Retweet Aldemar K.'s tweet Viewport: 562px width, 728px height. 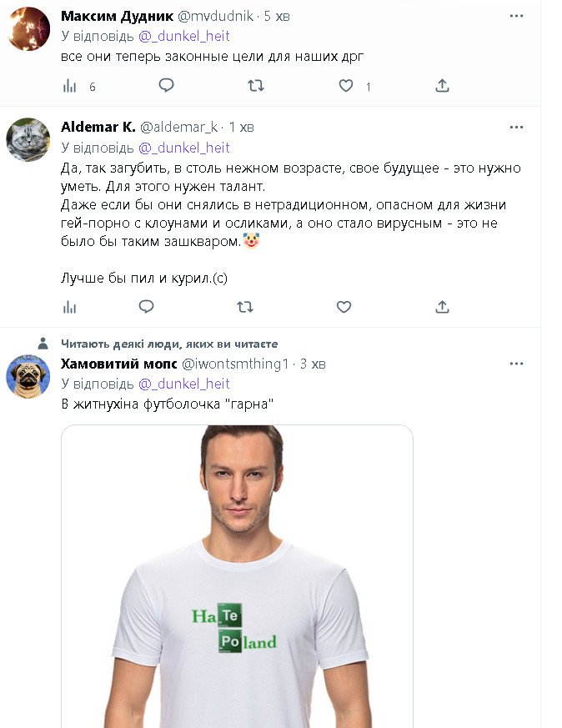coord(244,307)
